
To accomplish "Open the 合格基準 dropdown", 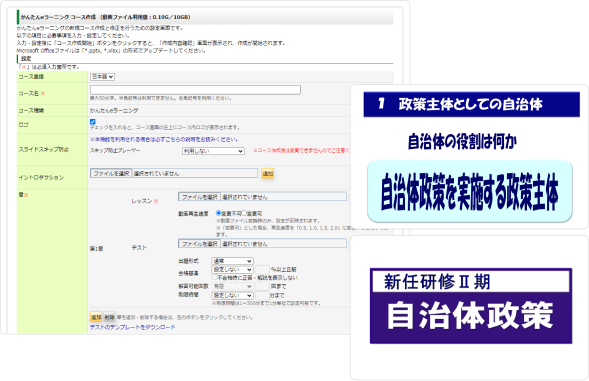I will tap(233, 269).
